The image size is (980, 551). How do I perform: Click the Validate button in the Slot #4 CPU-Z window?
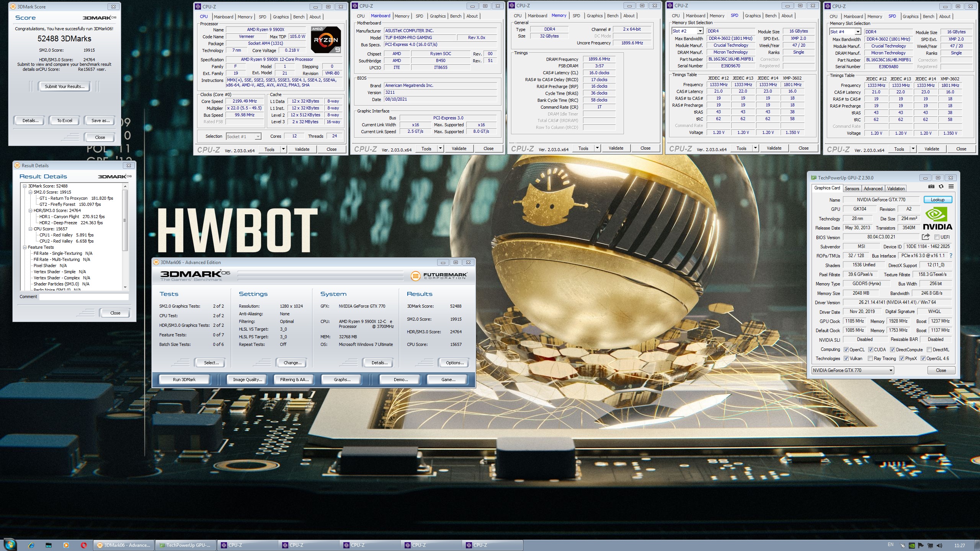pyautogui.click(x=931, y=149)
